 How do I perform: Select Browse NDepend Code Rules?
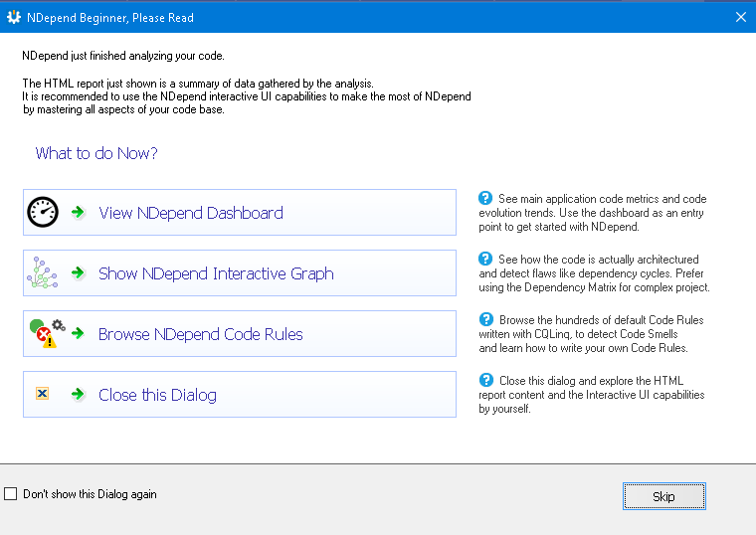[240, 333]
